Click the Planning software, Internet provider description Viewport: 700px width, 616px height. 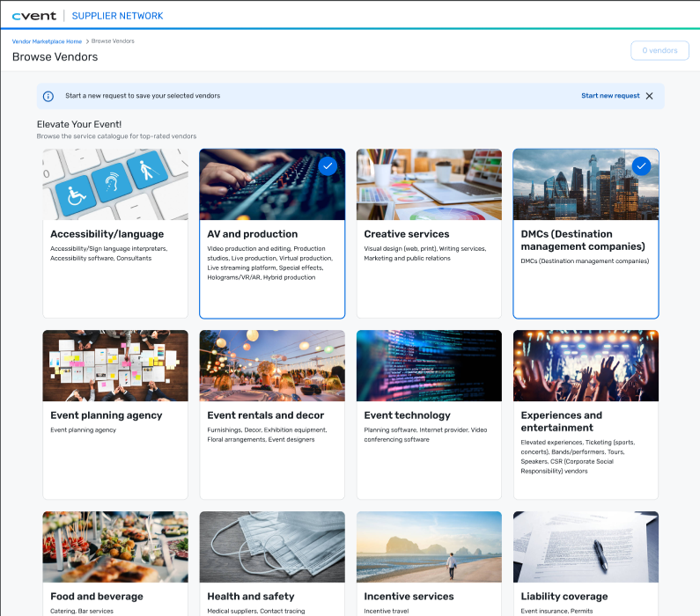(x=425, y=435)
